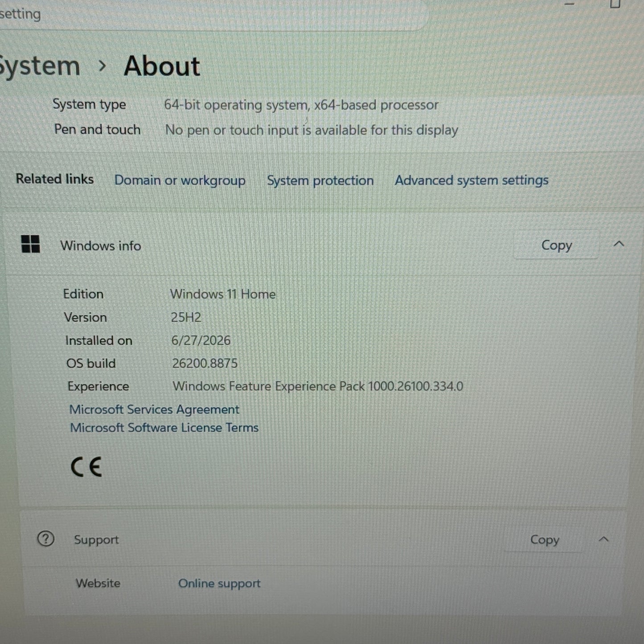Click the Edition label
Screen dimensions: 644x644
pyautogui.click(x=83, y=294)
